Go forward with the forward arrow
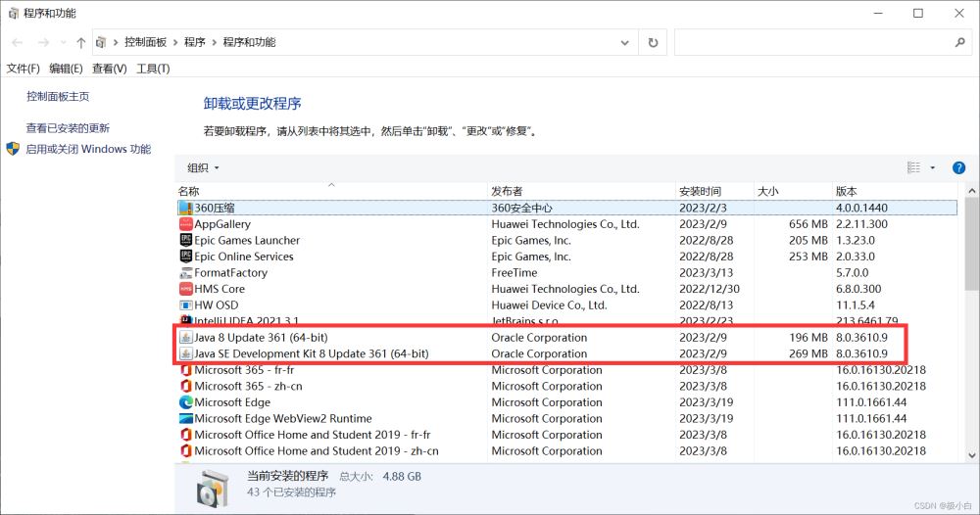This screenshot has width=980, height=515. 43,42
